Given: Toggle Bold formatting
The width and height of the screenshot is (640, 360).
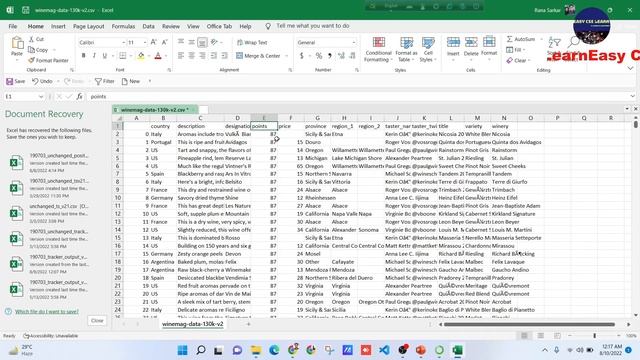Looking at the screenshot, I should click(83, 56).
